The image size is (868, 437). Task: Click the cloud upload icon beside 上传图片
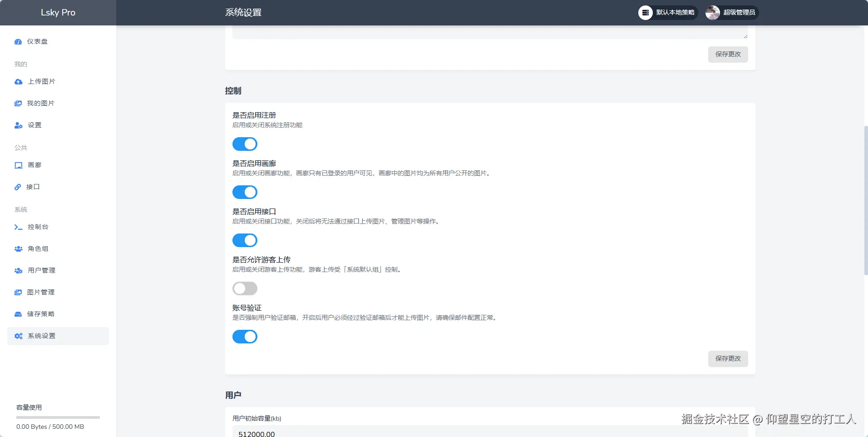click(x=18, y=82)
